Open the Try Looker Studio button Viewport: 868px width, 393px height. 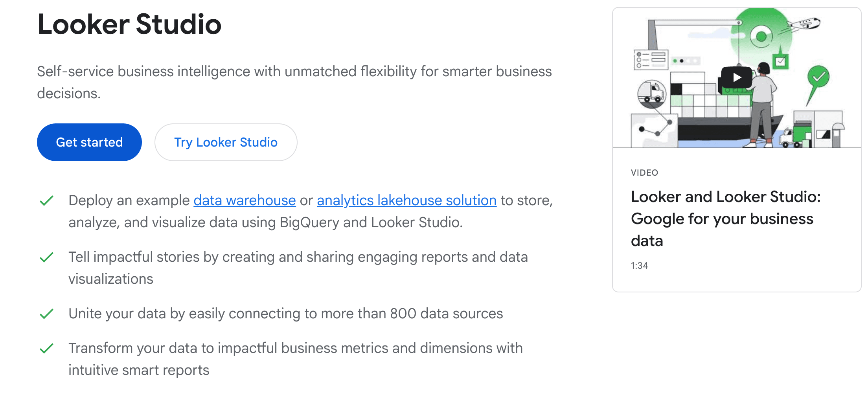226,142
